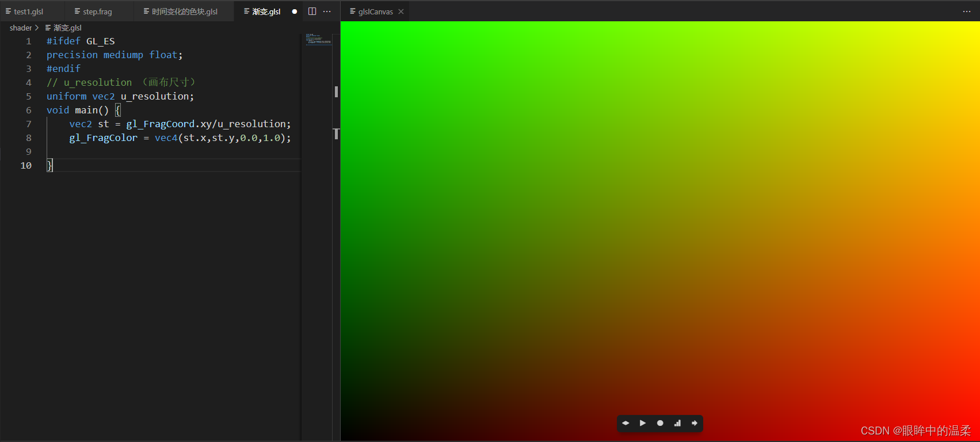The height and width of the screenshot is (442, 980).
Task: Close the glslCanvas tab
Action: tap(401, 12)
